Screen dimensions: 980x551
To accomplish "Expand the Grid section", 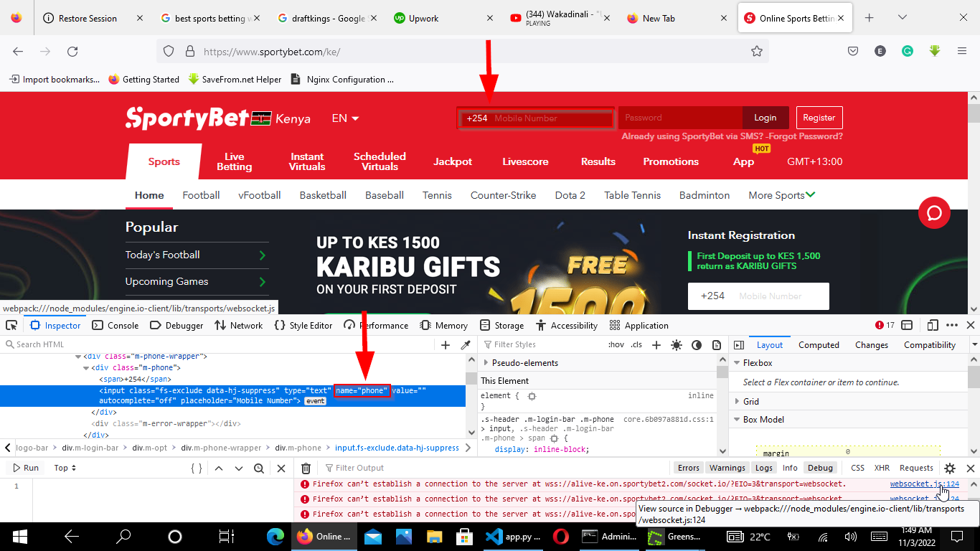I will coord(737,402).
